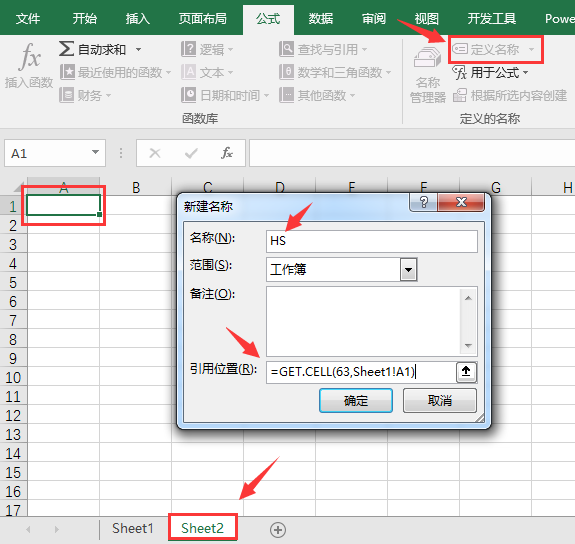
Task: Click the formula bar cancel X icon
Action: tap(155, 153)
